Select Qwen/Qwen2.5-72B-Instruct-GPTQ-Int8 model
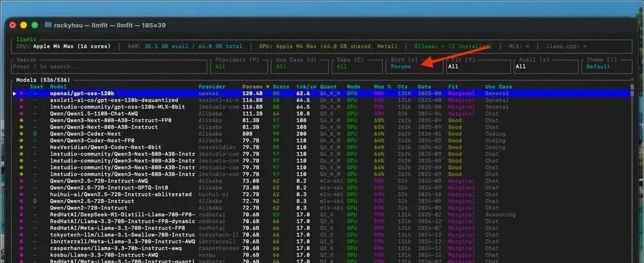The height and width of the screenshot is (263, 644). (x=109, y=188)
